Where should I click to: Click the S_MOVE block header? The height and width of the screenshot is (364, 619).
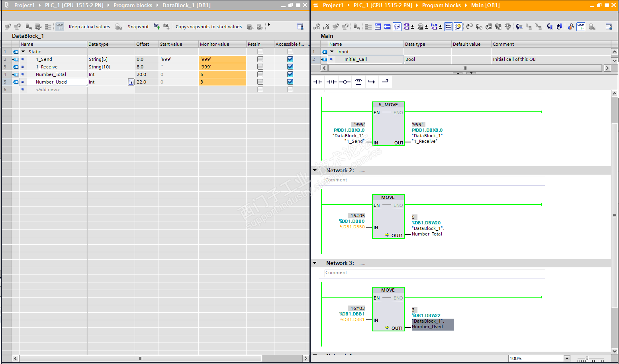coord(388,105)
